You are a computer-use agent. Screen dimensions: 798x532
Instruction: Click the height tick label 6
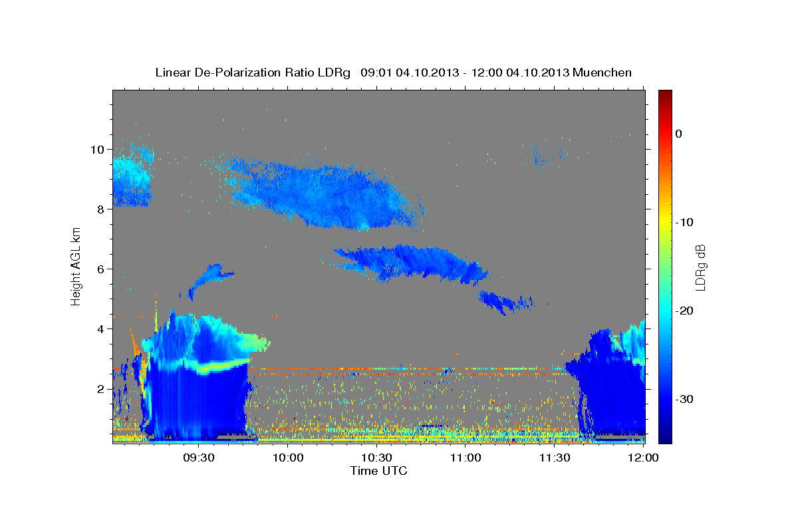[100, 269]
